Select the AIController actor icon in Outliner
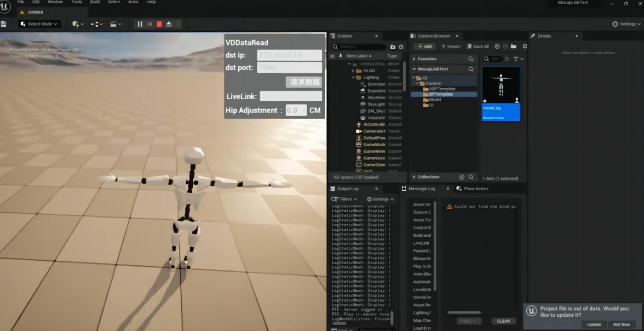 coord(359,124)
